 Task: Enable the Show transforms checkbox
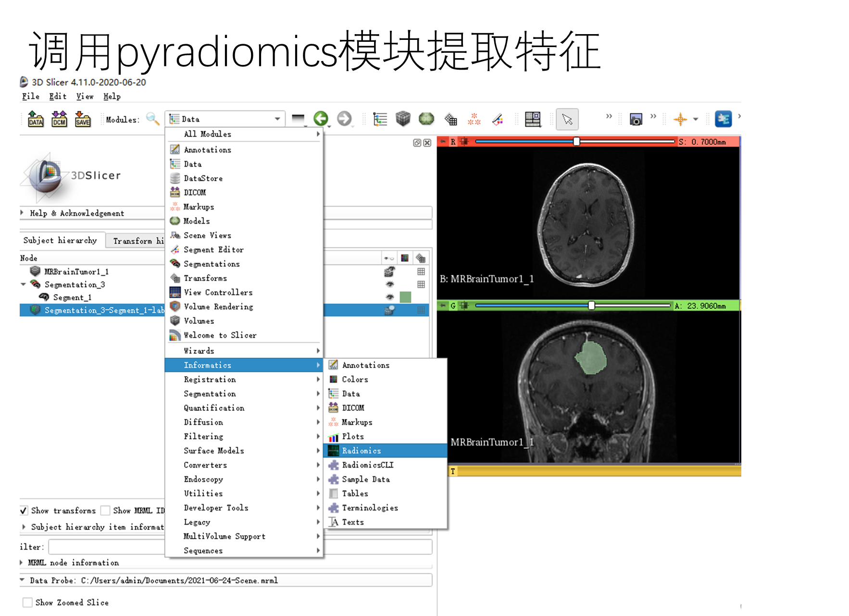24,510
